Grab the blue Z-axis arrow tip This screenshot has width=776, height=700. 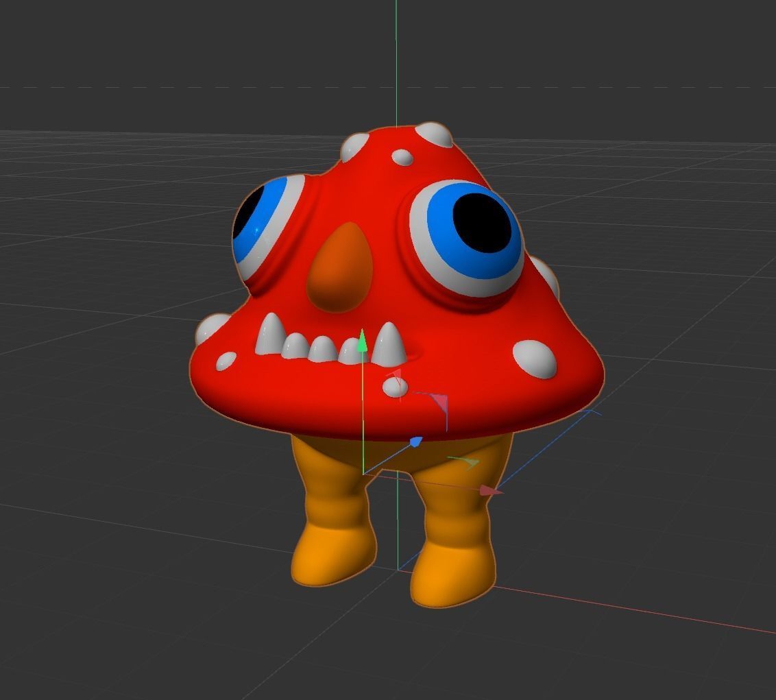[x=416, y=441]
